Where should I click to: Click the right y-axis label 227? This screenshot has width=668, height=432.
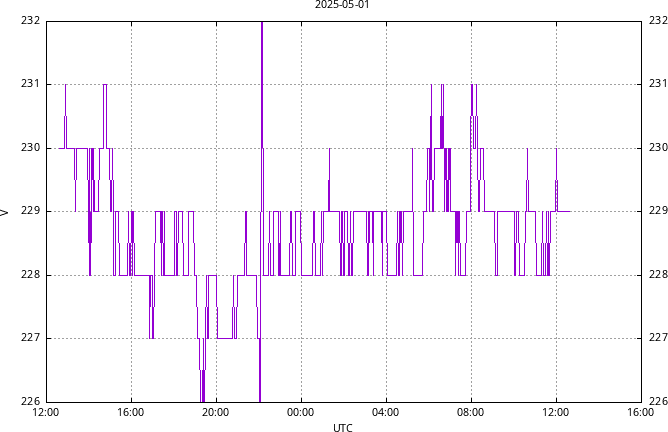(x=658, y=338)
